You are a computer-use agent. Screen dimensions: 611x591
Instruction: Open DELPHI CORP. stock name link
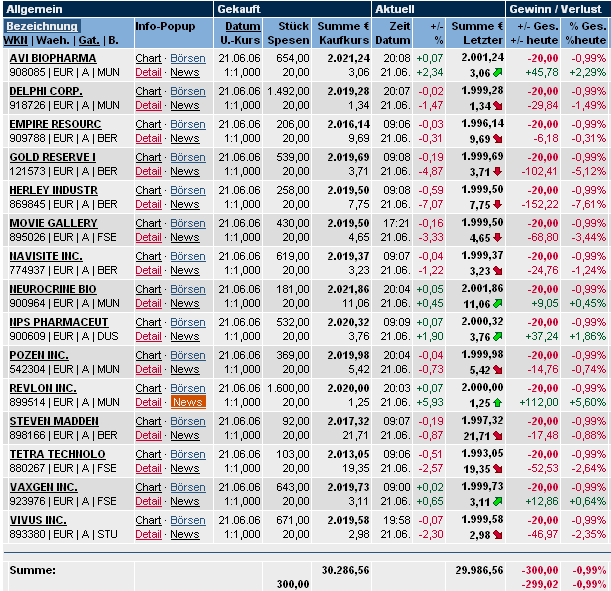(46, 92)
